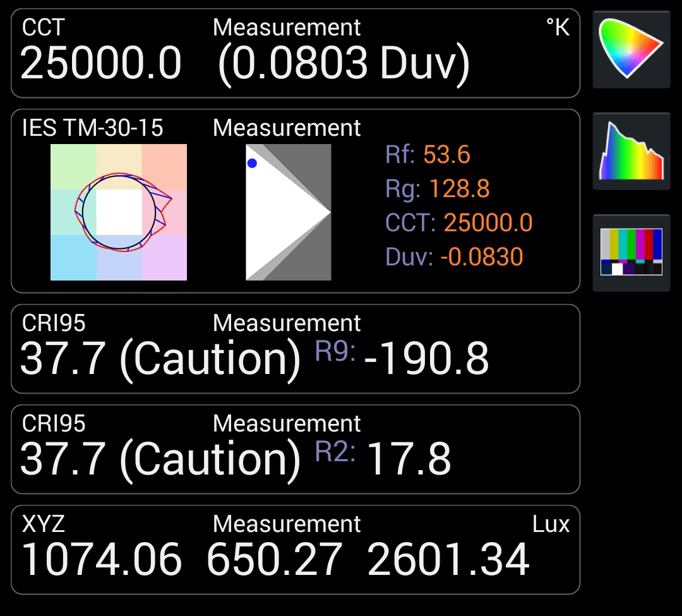Tap the Lux unit label

(551, 524)
